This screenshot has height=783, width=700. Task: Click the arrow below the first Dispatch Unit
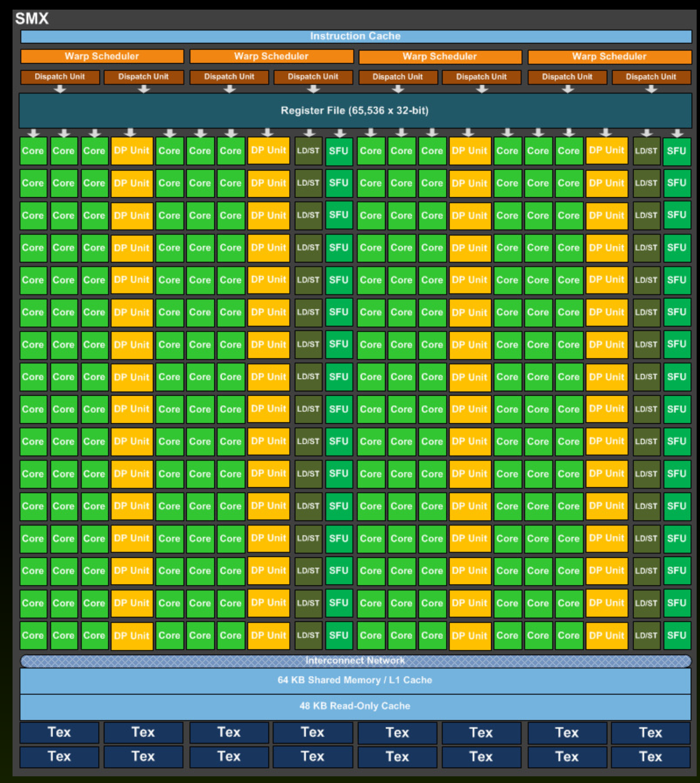point(60,89)
